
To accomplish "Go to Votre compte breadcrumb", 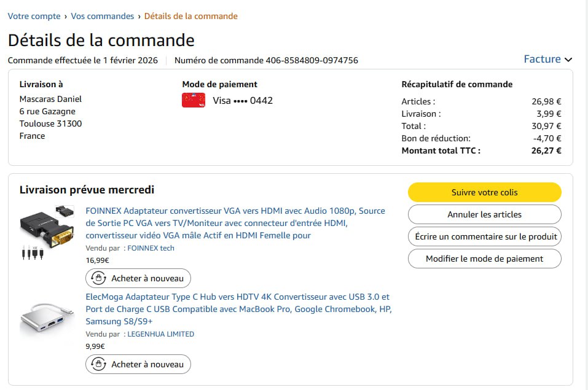I will click(x=34, y=16).
